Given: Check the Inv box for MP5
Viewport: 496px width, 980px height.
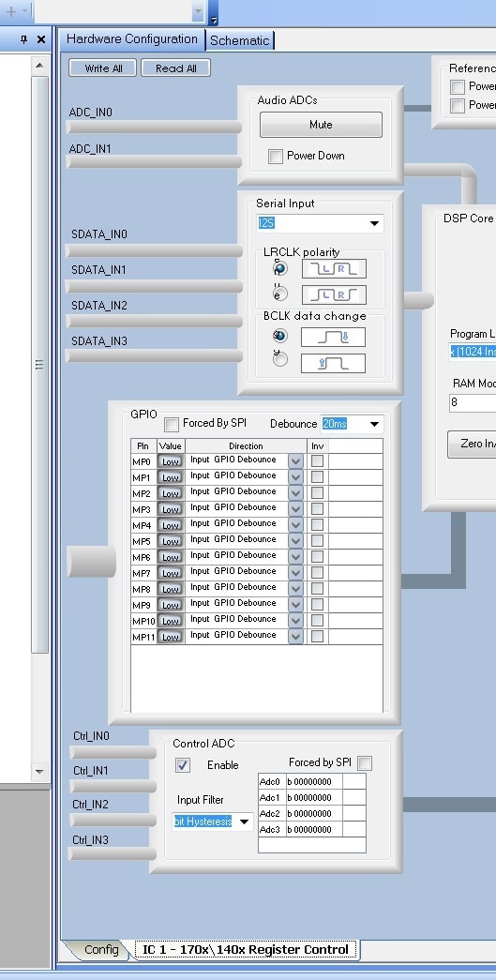Looking at the screenshot, I should point(317,540).
